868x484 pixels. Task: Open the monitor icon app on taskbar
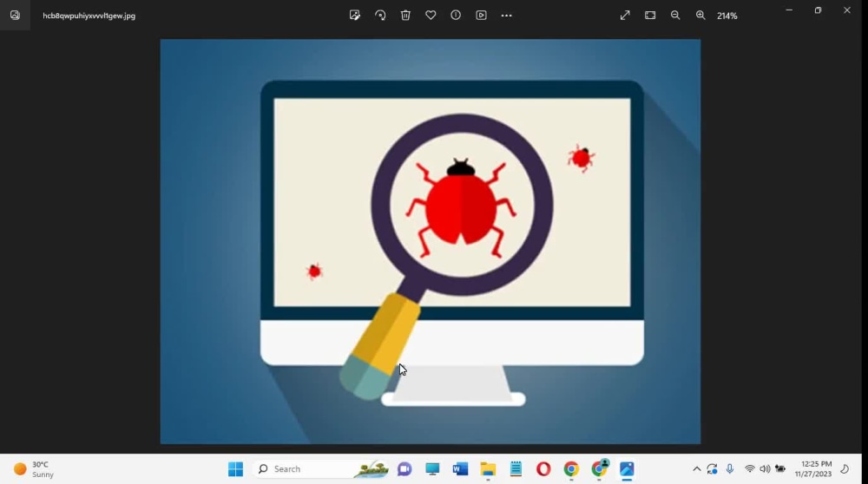coord(432,469)
